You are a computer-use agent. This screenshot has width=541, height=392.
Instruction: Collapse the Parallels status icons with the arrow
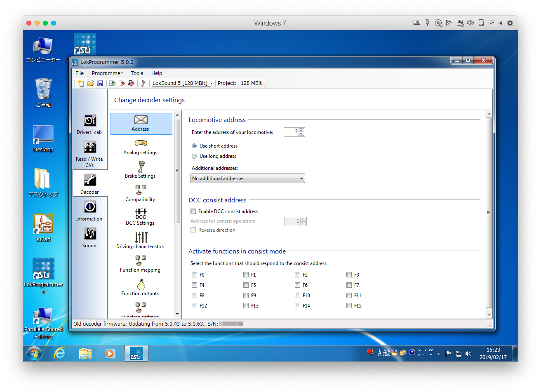point(501,23)
